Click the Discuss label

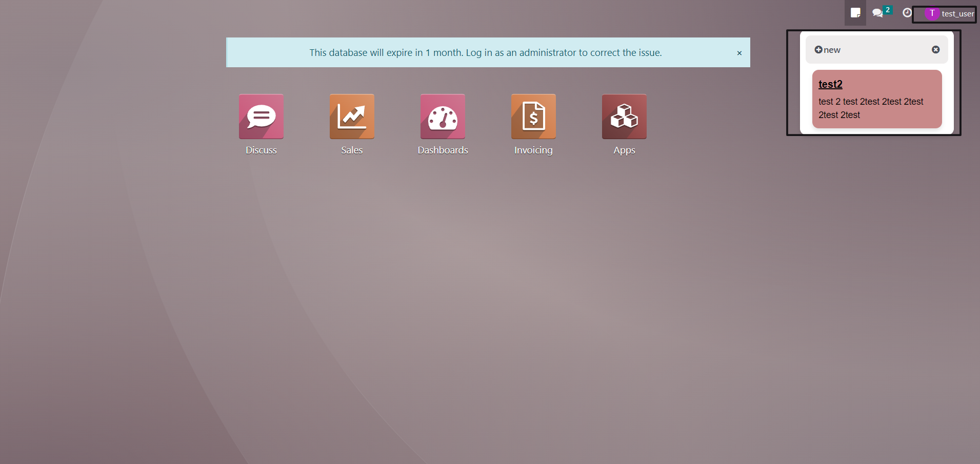(x=261, y=150)
